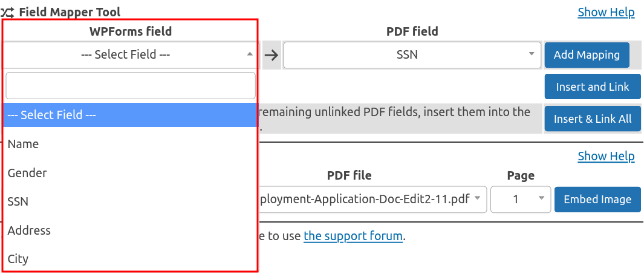Choose the highlighted '--- Select Field ---' list option

[x=131, y=115]
